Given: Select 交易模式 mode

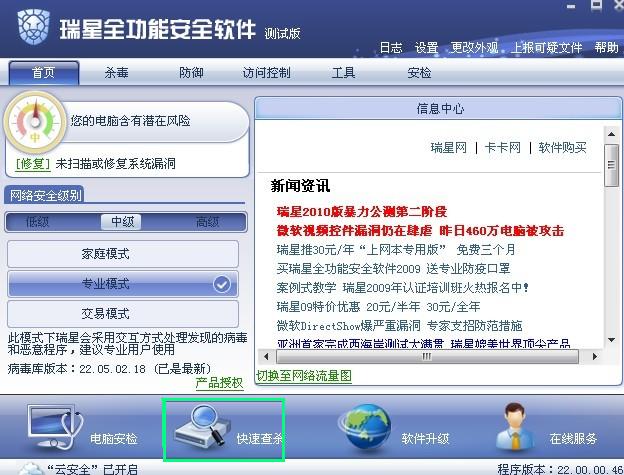Looking at the screenshot, I should coord(123,314).
